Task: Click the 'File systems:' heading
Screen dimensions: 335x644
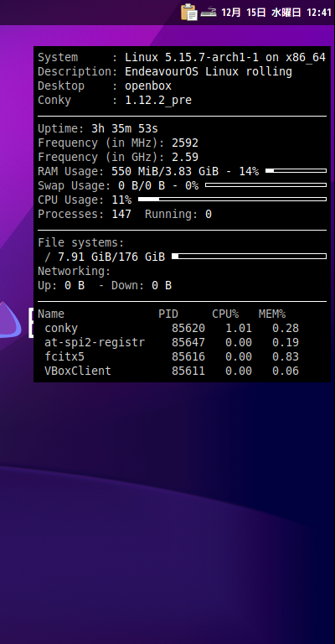Action: (80, 242)
